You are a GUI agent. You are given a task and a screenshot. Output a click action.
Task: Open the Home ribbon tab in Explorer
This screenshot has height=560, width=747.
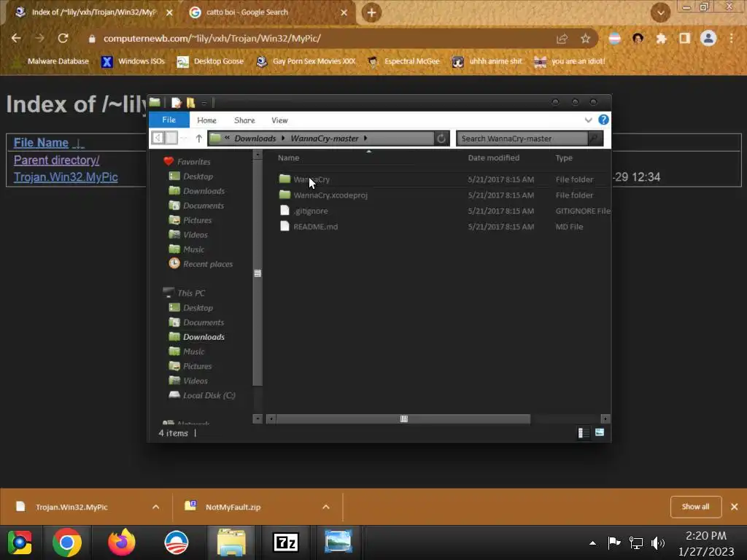(206, 120)
